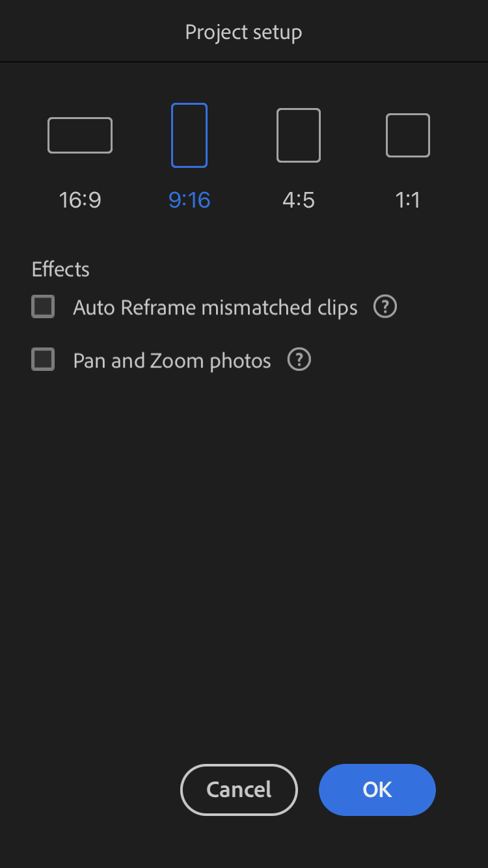Click the blue 9:16 text label

(x=189, y=200)
